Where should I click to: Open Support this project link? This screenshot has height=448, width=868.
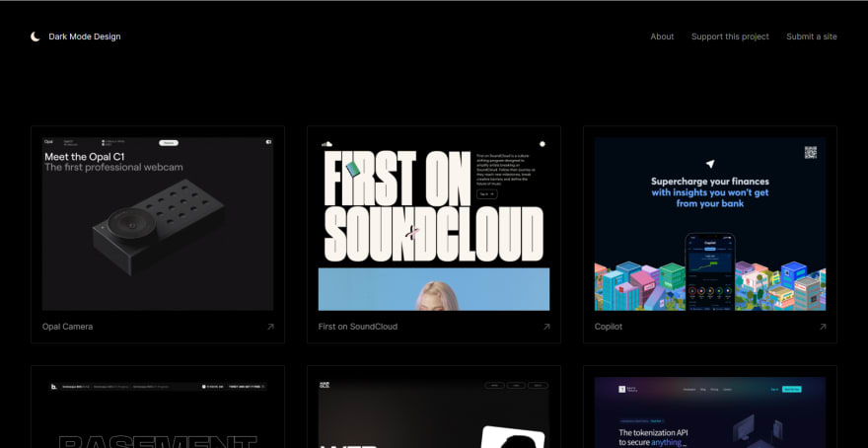[x=730, y=37]
